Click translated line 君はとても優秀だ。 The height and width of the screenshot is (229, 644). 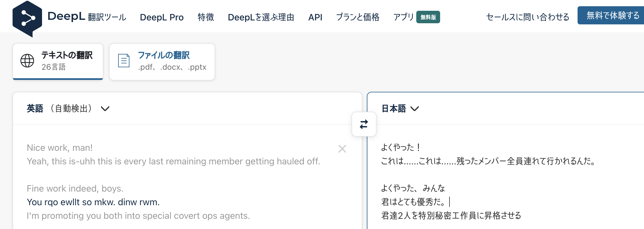point(413,202)
